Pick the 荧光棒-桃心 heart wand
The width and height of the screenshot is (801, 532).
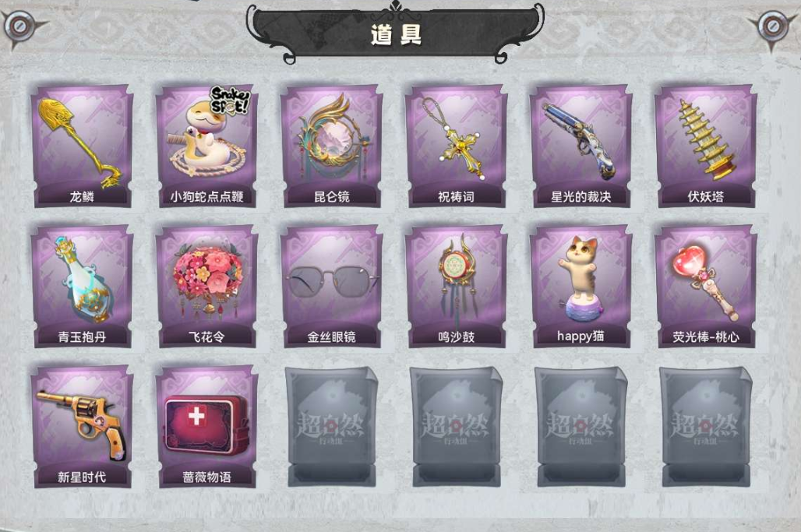705,287
